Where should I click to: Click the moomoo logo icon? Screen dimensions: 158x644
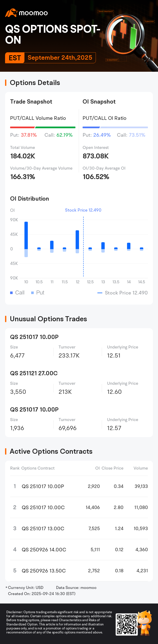[11, 13]
